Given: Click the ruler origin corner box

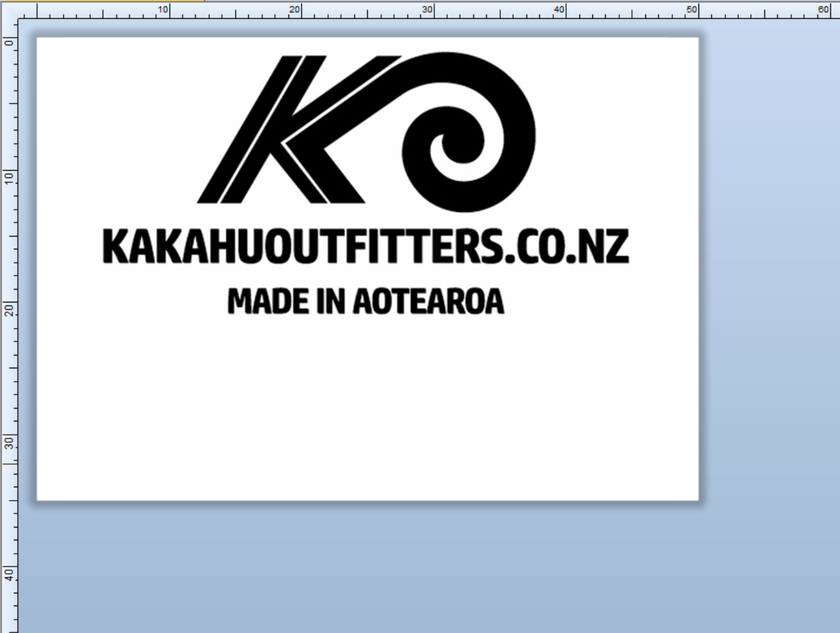Looking at the screenshot, I should click(x=9, y=10).
